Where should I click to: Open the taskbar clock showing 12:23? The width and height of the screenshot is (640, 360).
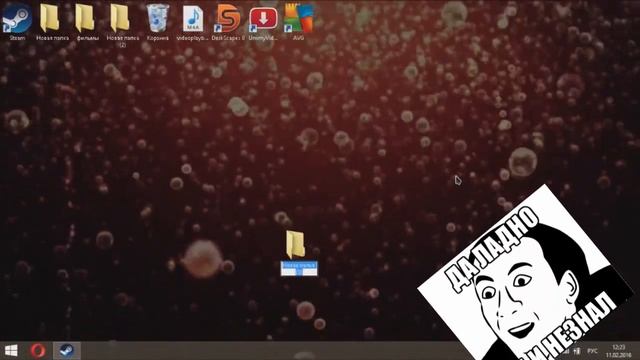click(619, 351)
